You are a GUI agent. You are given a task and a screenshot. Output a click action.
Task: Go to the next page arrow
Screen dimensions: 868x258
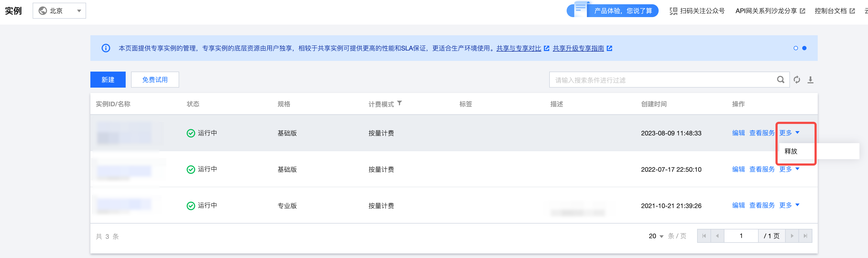coord(792,236)
